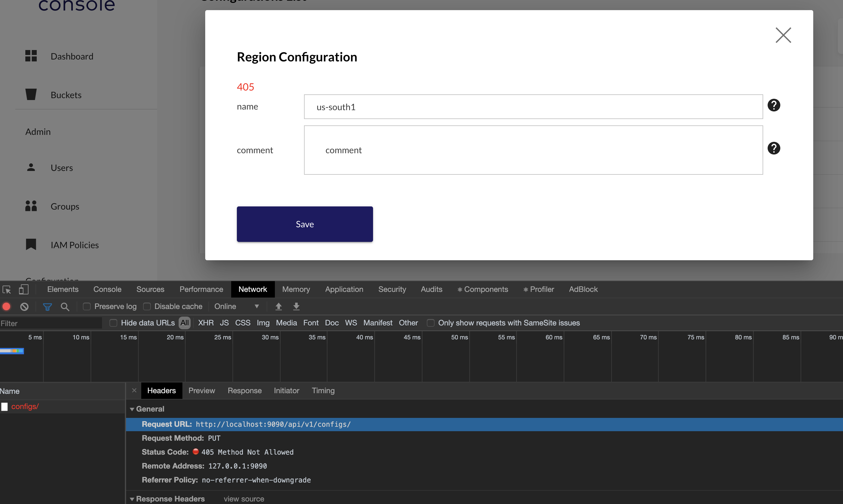Open the Audits tab

pyautogui.click(x=432, y=289)
